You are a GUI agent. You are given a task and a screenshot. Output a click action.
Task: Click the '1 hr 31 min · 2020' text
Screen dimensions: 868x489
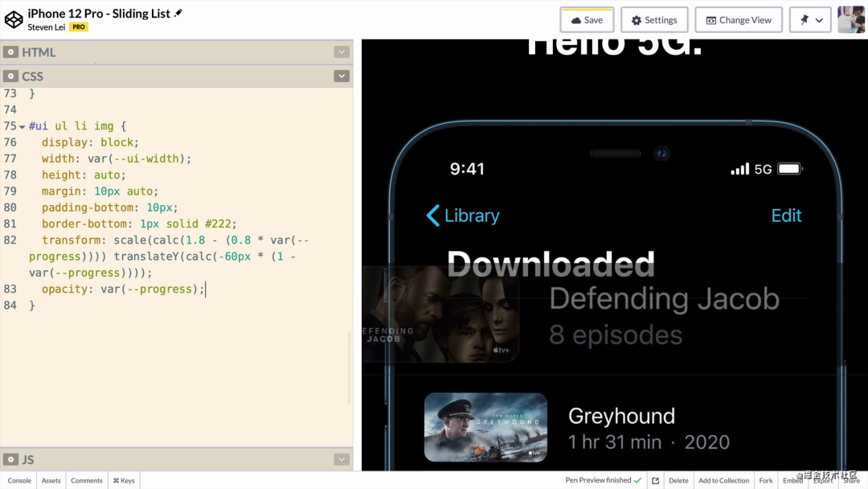649,442
